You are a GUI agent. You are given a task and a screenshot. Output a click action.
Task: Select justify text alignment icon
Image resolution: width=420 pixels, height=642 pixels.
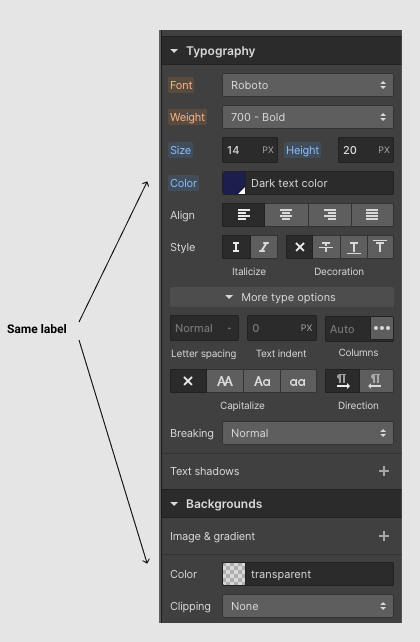pyautogui.click(x=372, y=215)
